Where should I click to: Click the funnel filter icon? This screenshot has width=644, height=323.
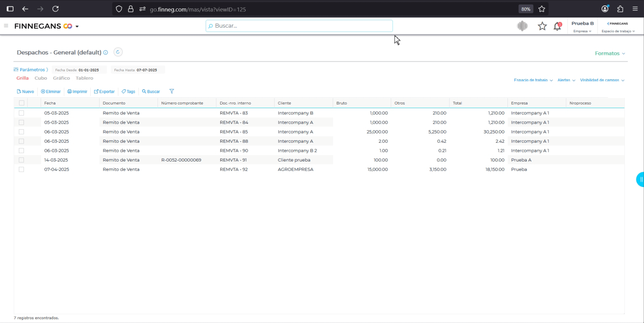(171, 91)
